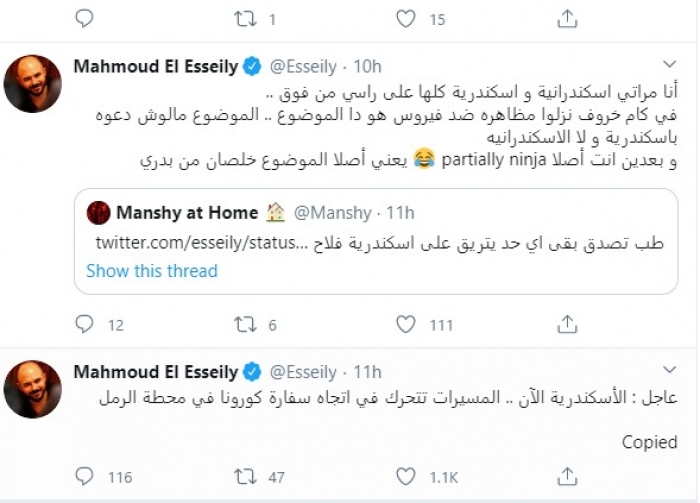700x503 pixels.
Task: Reply to the tweet with 116 replies
Action: [84, 476]
